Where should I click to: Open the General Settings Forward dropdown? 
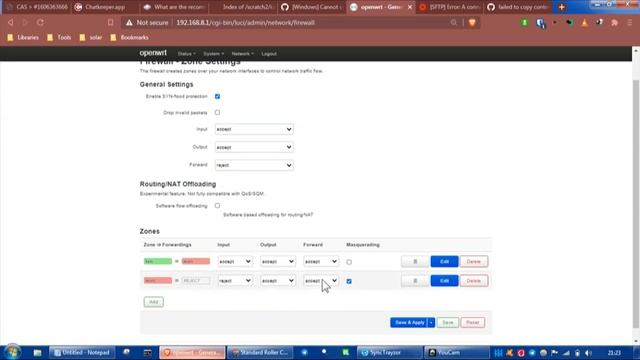coord(254,165)
